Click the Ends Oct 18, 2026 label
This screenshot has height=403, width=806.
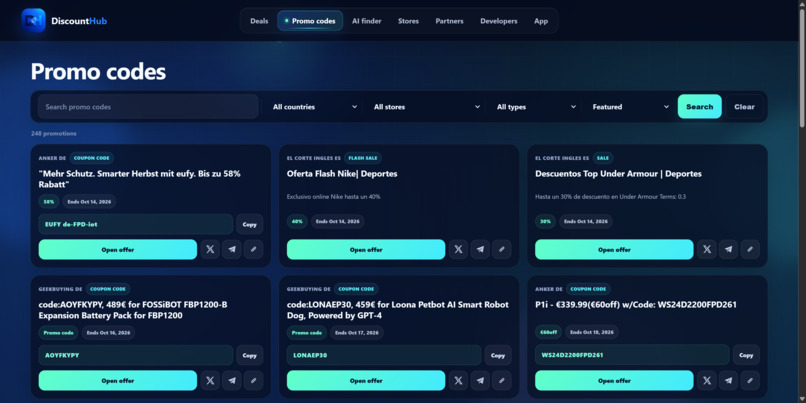592,332
